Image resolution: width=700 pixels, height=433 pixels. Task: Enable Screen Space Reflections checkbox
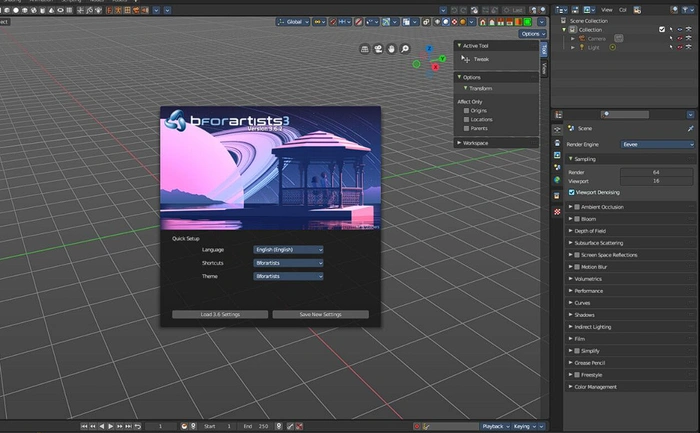tap(577, 255)
